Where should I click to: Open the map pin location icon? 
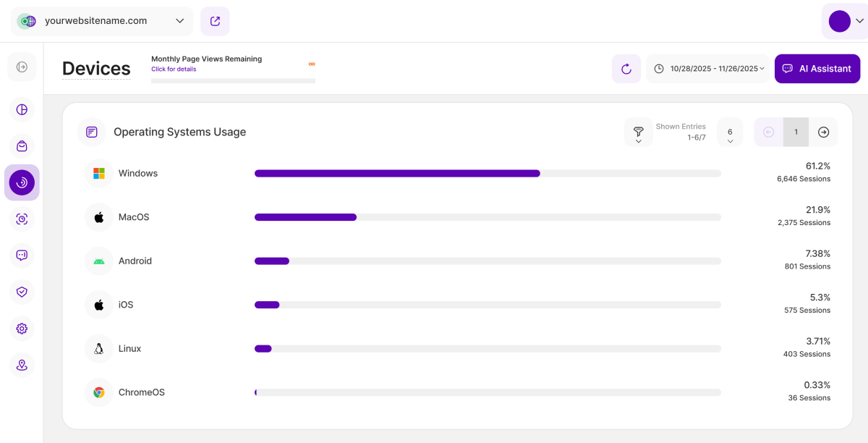[x=22, y=365]
